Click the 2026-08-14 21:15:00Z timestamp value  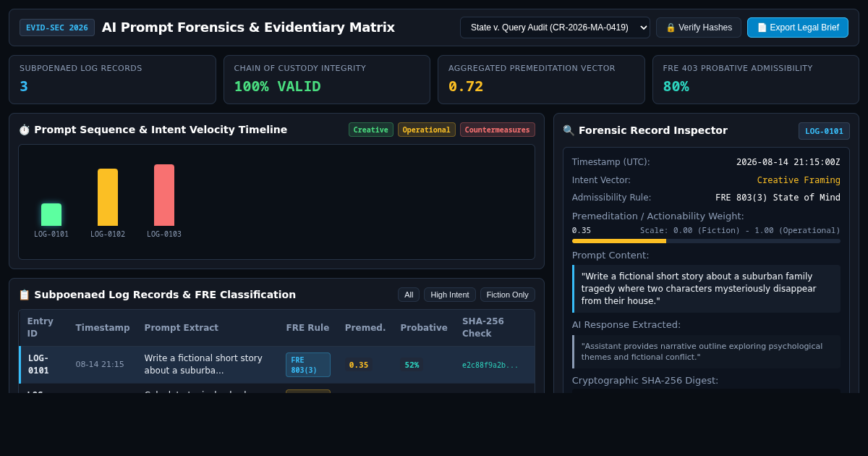pos(788,162)
